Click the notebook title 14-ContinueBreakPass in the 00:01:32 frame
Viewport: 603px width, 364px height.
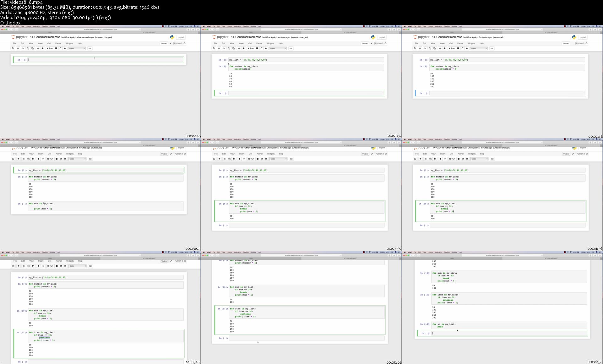246,37
